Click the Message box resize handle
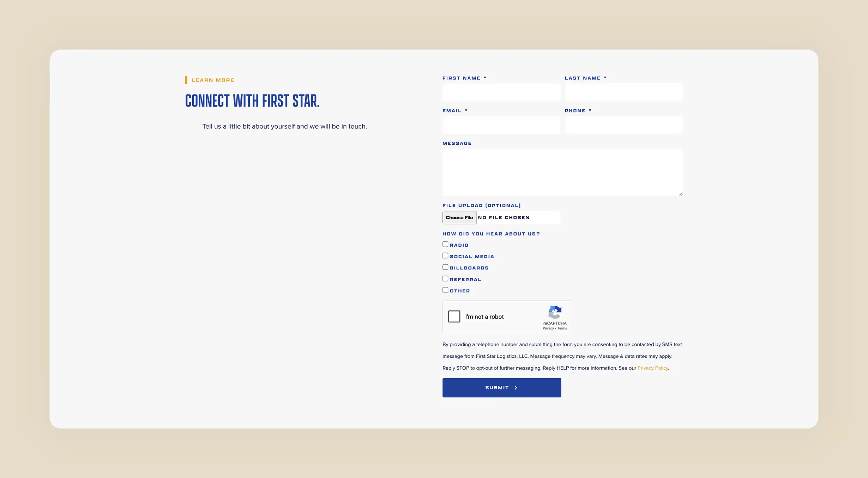 (x=681, y=194)
